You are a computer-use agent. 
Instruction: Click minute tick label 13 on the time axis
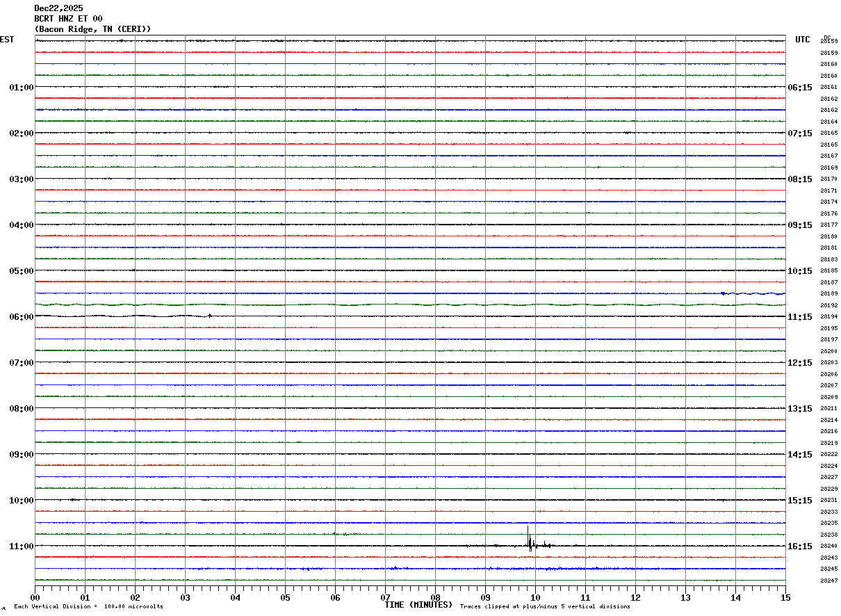[686, 597]
